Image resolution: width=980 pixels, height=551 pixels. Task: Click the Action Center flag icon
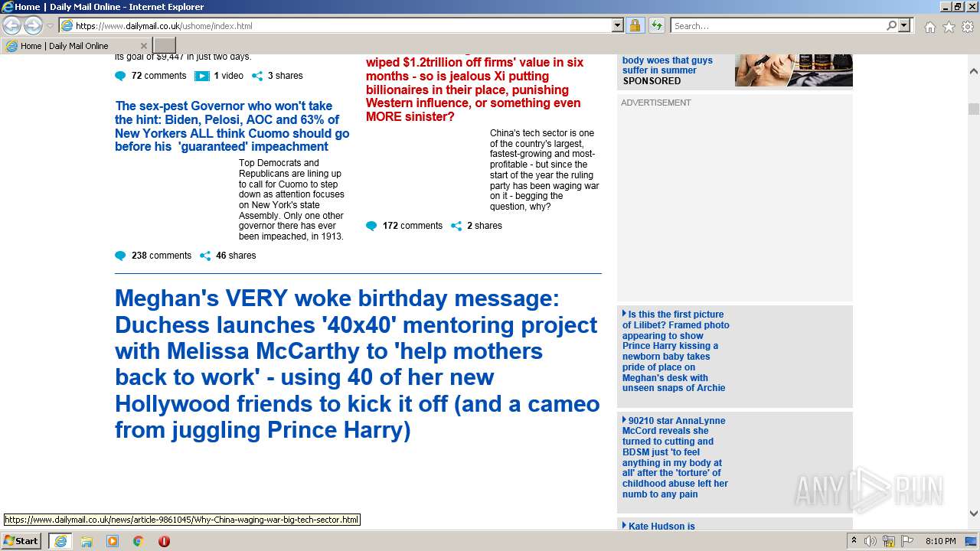907,541
